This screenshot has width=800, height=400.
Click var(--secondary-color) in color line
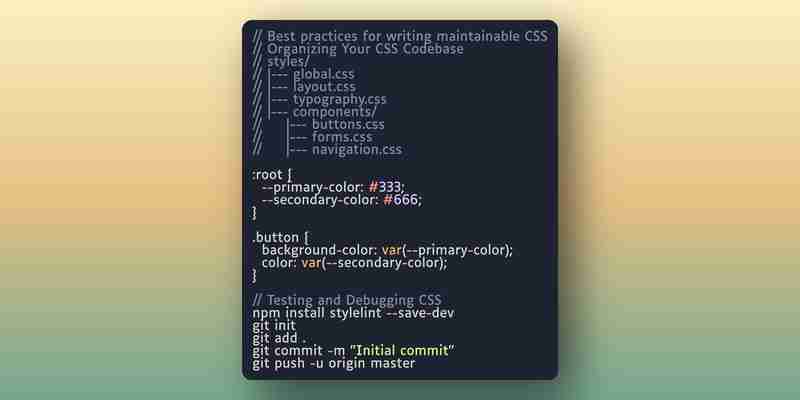372,263
